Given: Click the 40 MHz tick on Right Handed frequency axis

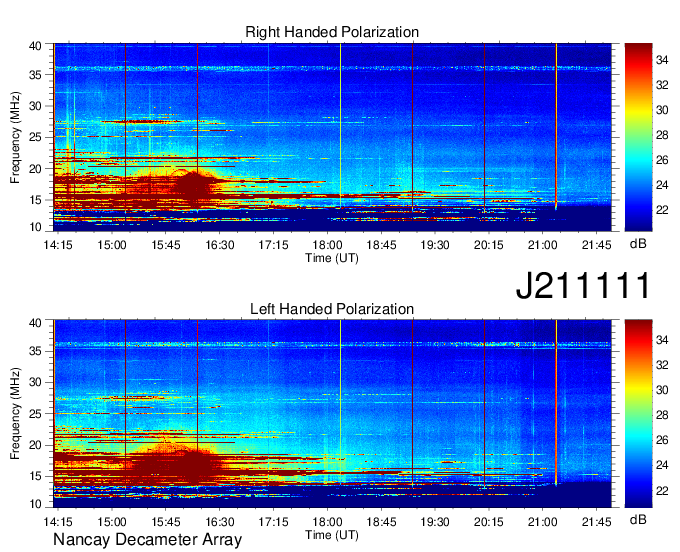Looking at the screenshot, I should tap(35, 46).
